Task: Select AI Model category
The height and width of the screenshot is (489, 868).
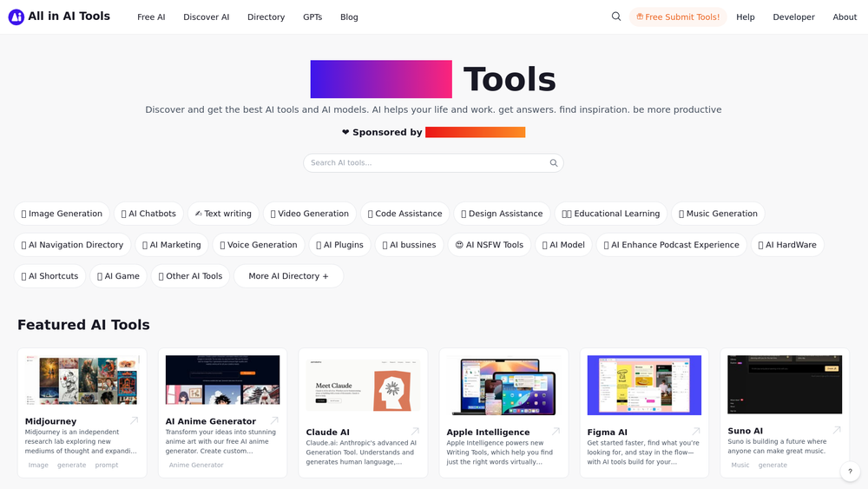Action: tap(563, 245)
